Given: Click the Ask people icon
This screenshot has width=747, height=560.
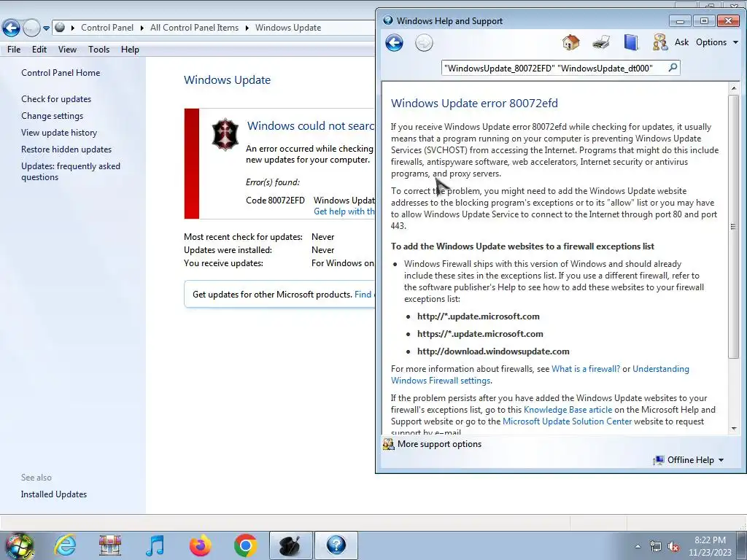Looking at the screenshot, I should click(x=659, y=42).
